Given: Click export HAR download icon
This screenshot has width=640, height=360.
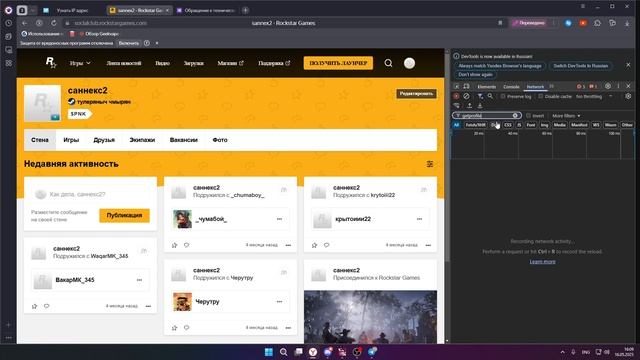Looking at the screenshot, I should click(480, 106).
